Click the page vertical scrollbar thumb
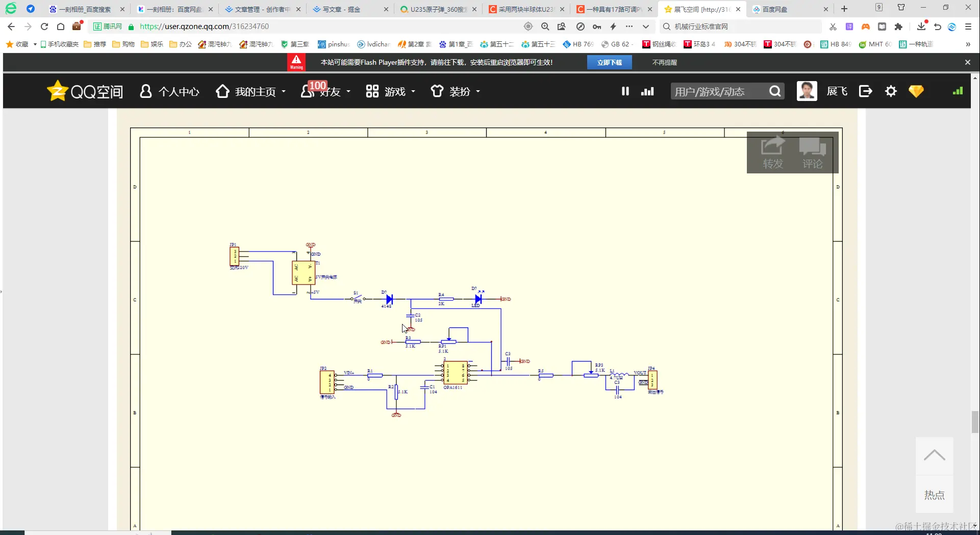The image size is (980, 535). 975,421
